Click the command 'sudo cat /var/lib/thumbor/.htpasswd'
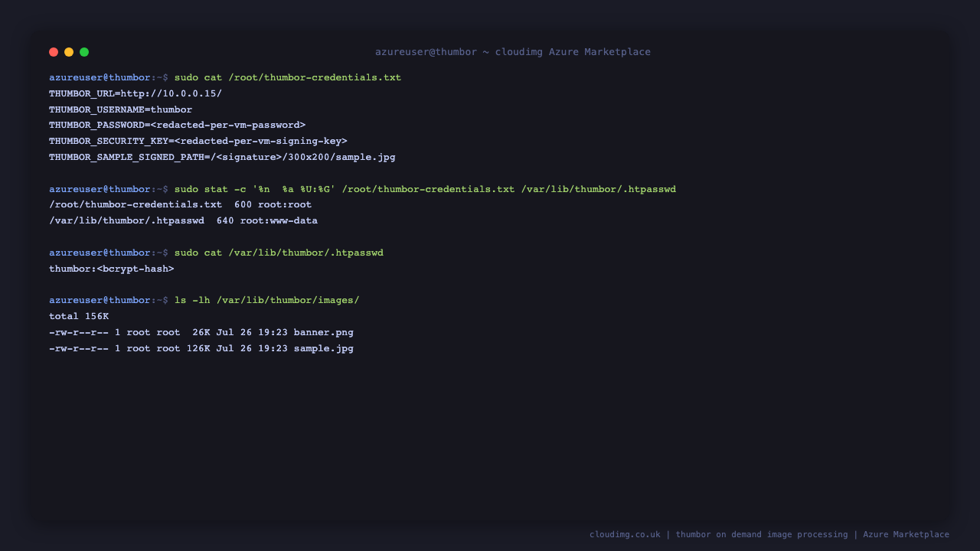980x551 pixels. [279, 253]
